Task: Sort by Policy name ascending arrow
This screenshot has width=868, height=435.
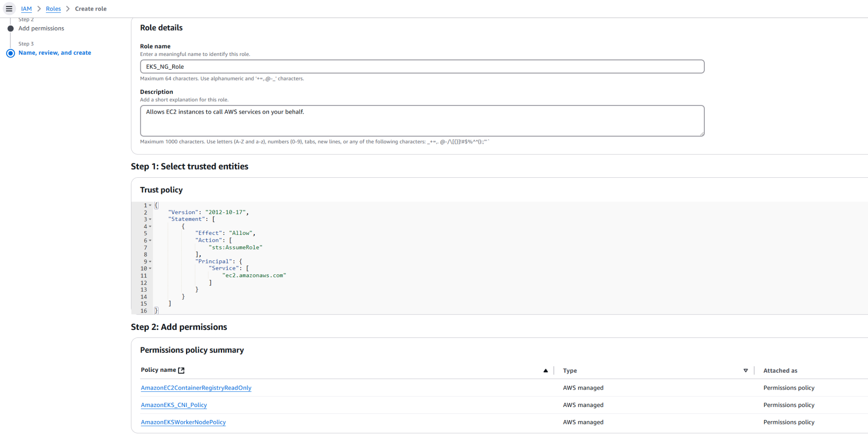Action: coord(545,371)
